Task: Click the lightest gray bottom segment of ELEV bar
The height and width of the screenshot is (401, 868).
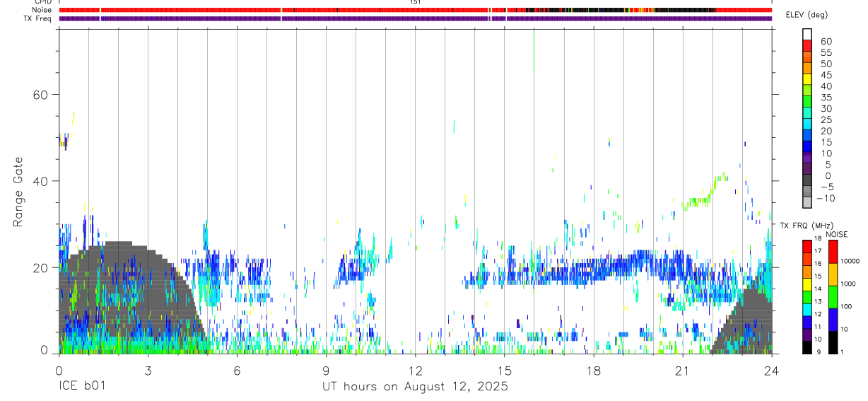Action: click(807, 202)
